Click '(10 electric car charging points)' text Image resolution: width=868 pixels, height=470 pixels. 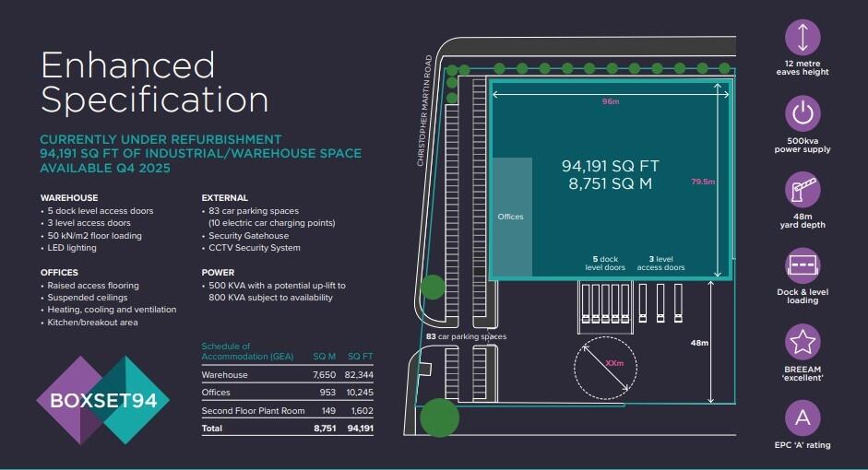[x=272, y=223]
